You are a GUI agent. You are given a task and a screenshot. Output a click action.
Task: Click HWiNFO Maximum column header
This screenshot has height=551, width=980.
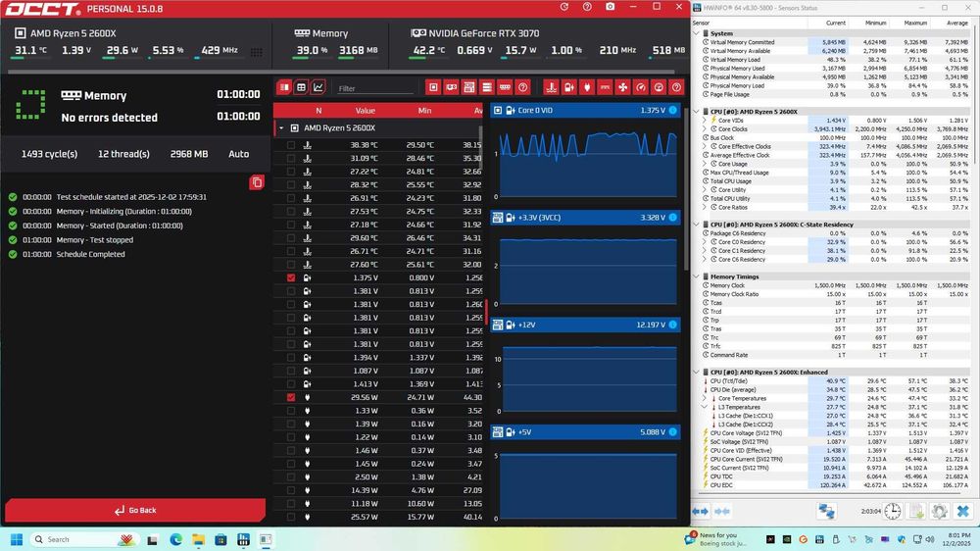915,23
